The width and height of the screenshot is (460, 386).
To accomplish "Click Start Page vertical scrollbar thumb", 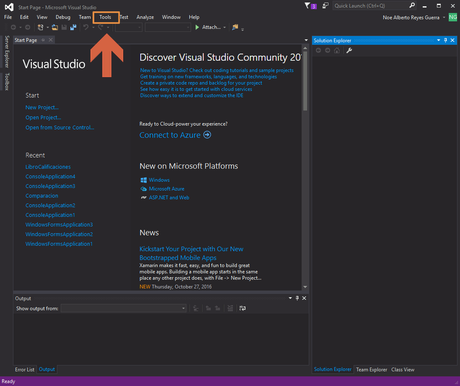I will (305, 81).
